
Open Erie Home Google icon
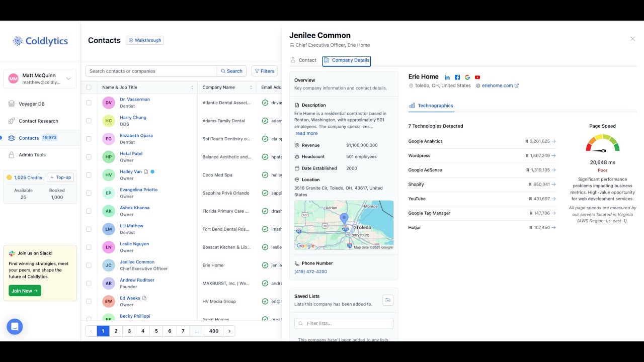click(x=467, y=77)
